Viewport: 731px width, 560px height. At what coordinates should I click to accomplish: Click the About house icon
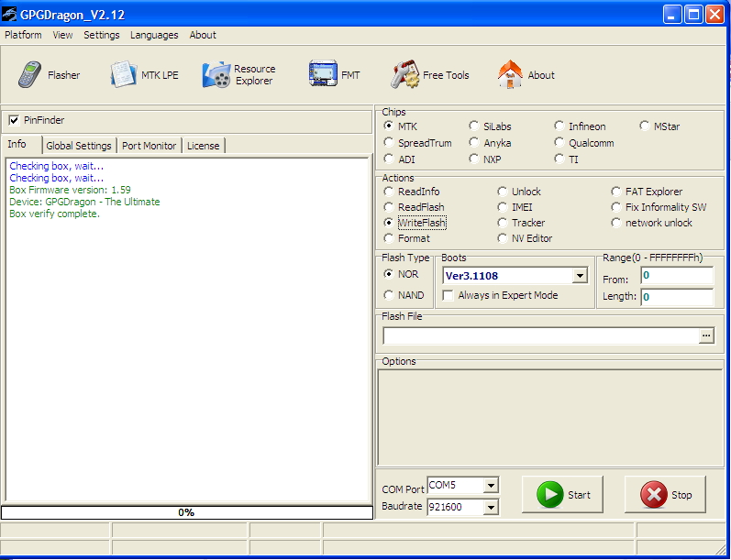(x=511, y=74)
